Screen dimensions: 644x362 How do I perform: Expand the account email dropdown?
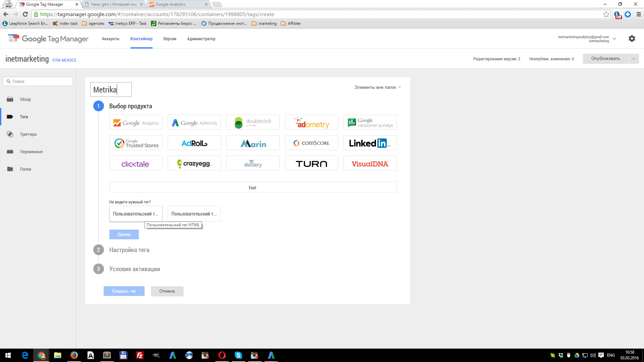tap(614, 39)
